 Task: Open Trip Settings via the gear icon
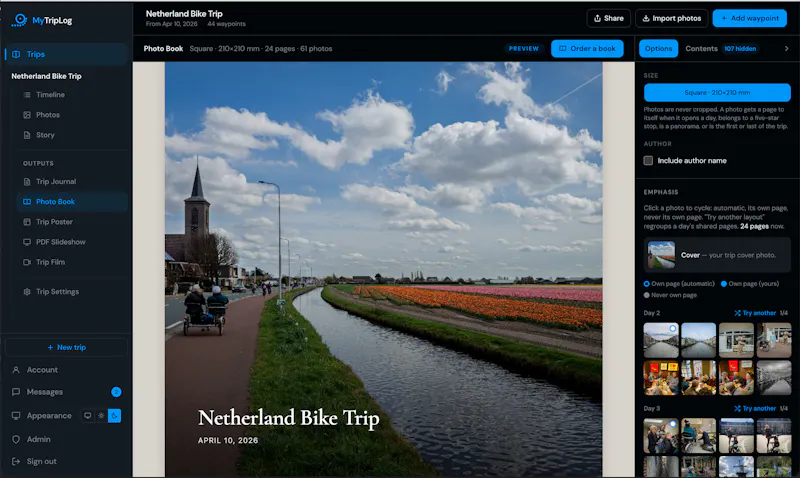coord(27,292)
